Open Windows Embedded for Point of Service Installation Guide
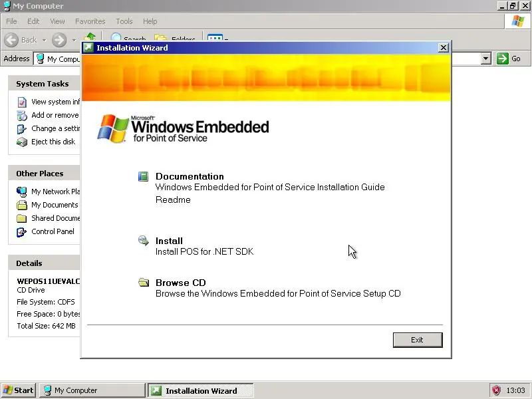Screen dimensions: 532x399 [270, 187]
